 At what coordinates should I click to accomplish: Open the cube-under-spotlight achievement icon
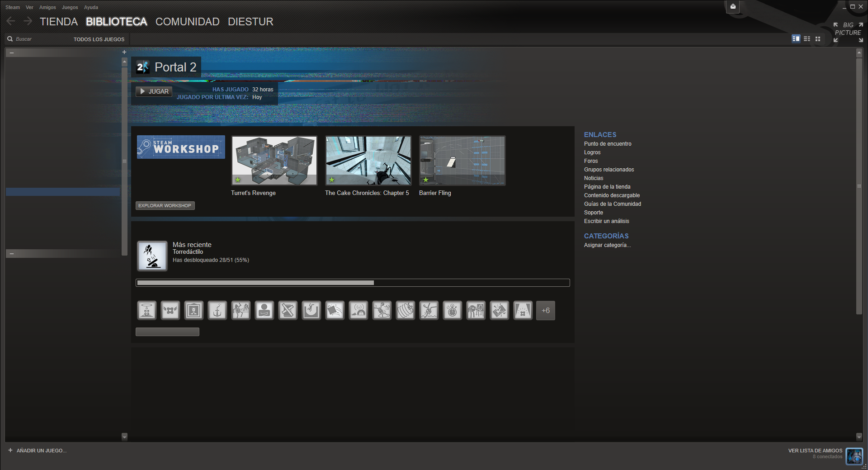pyautogui.click(x=523, y=310)
